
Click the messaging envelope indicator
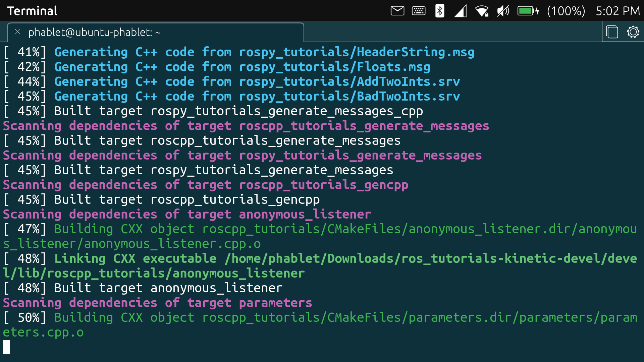coord(397,11)
